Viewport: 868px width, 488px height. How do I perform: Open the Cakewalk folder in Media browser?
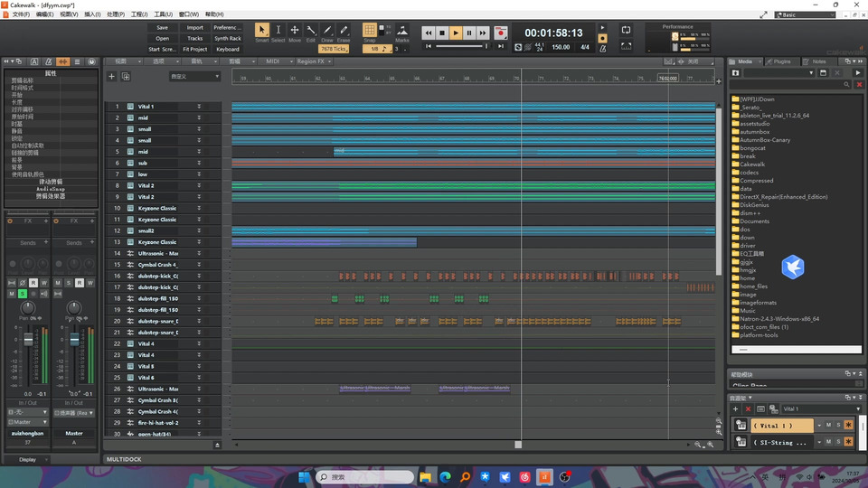752,164
